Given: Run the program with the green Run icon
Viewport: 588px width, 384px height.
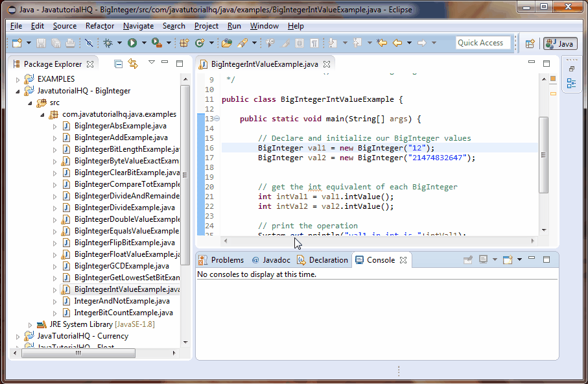Looking at the screenshot, I should click(133, 43).
